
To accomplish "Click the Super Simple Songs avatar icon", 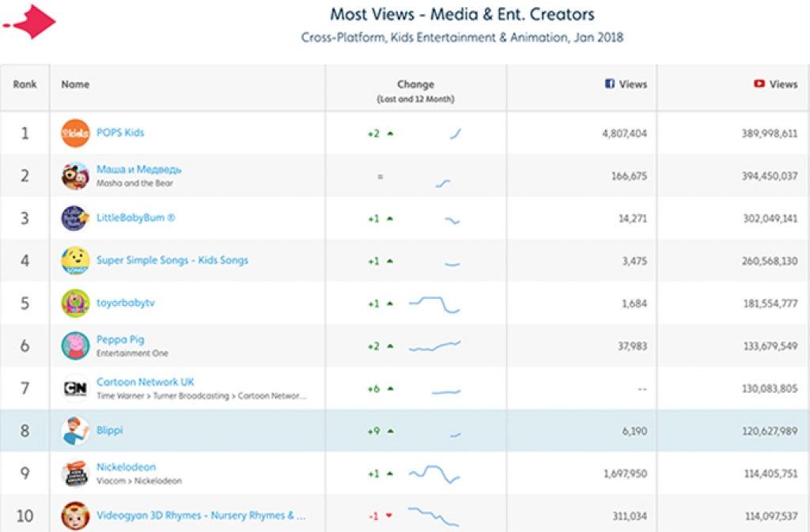I will [75, 261].
